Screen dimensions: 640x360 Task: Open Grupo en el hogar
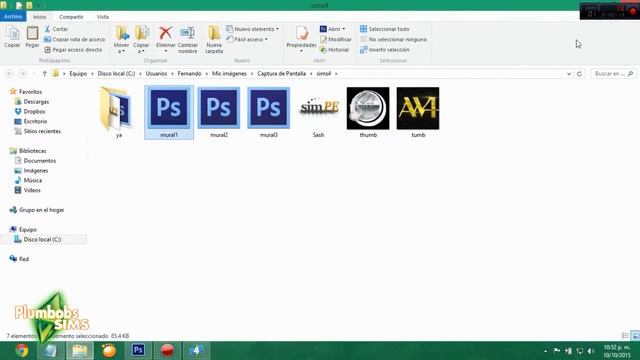37,210
